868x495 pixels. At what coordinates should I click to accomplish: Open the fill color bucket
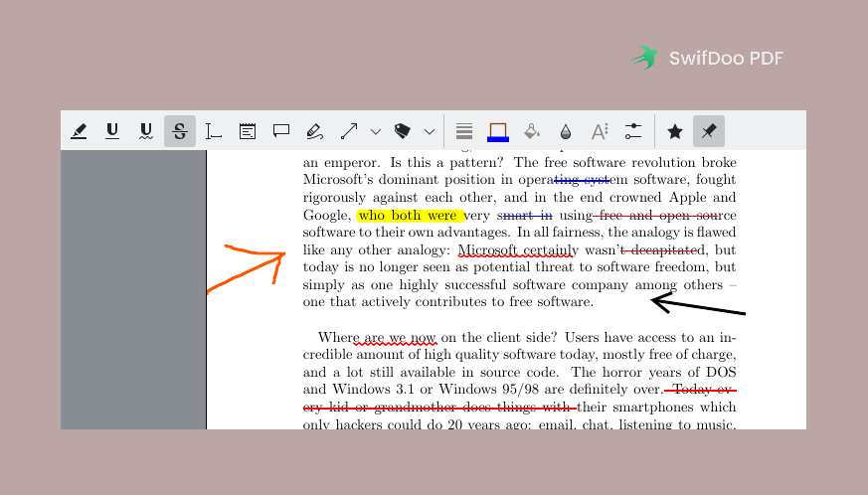pyautogui.click(x=531, y=131)
